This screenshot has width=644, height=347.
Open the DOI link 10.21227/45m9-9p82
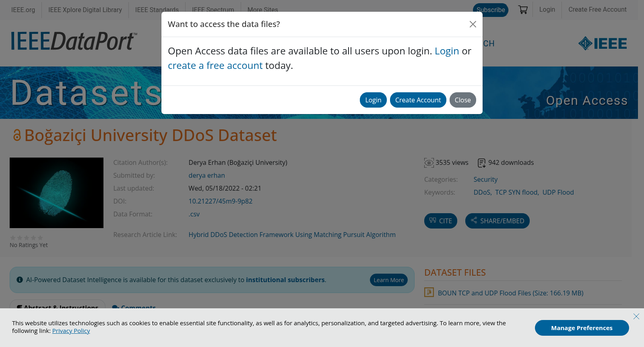point(220,201)
